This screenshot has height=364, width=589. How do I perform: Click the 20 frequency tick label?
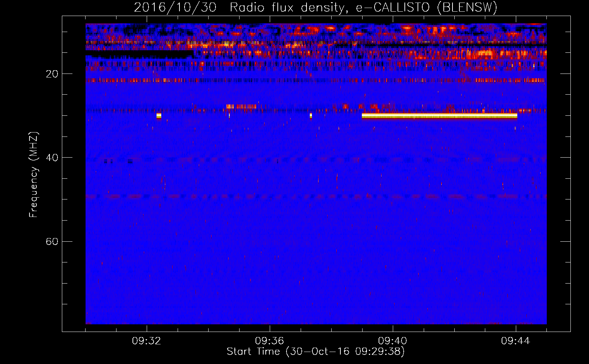click(x=52, y=74)
